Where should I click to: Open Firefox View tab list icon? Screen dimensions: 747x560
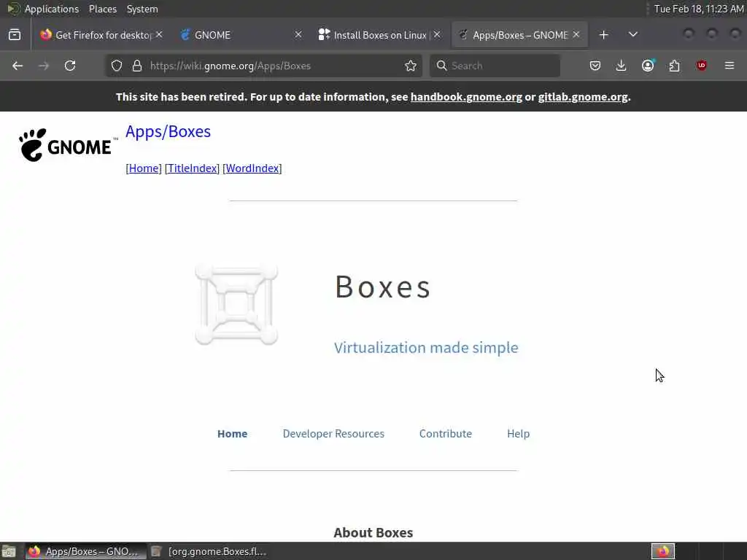tap(15, 35)
